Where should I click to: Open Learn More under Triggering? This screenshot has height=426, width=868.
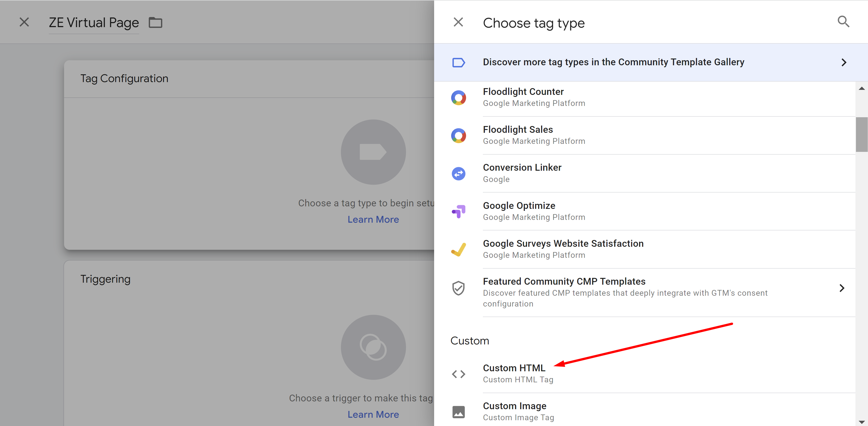373,414
